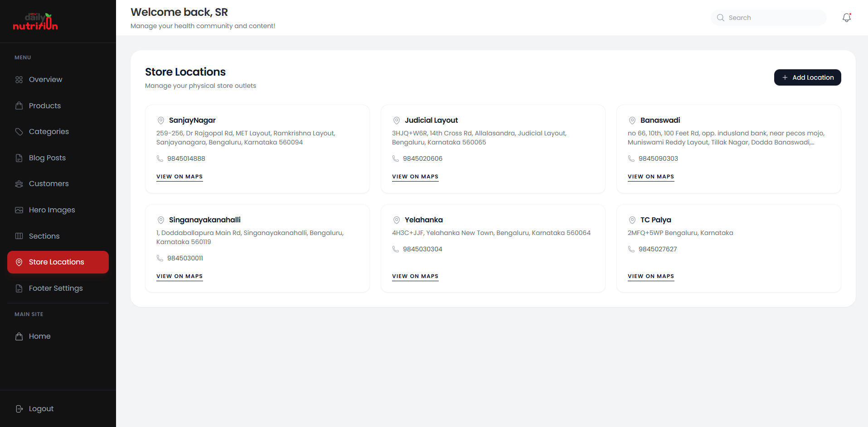Image resolution: width=868 pixels, height=427 pixels.
Task: Click the SanjayNagar location pin icon
Action: (160, 120)
